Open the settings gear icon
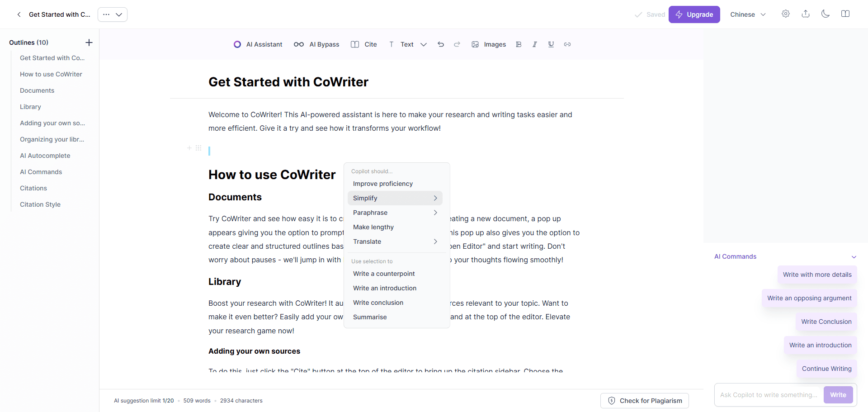This screenshot has width=868, height=412. (x=786, y=14)
